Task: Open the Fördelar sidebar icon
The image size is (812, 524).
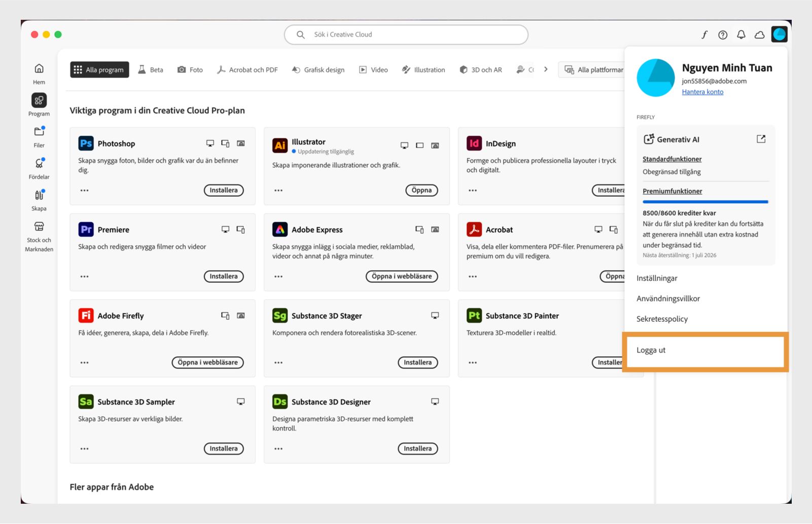Action: coord(39,163)
